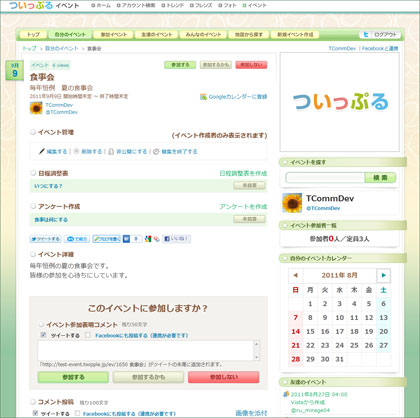Select the みんなのイベント tab
This screenshot has height=418, width=420.
(203, 34)
